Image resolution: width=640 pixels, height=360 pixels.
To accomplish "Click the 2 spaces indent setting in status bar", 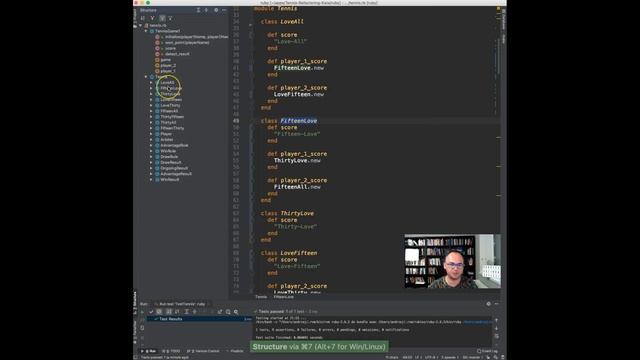I will click(449, 358).
